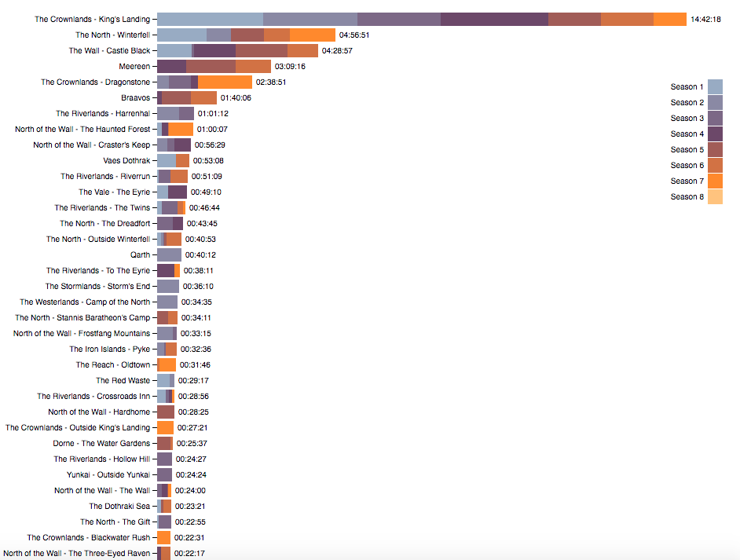Click 'North of the Wall - Craster's Keep' label

point(92,145)
